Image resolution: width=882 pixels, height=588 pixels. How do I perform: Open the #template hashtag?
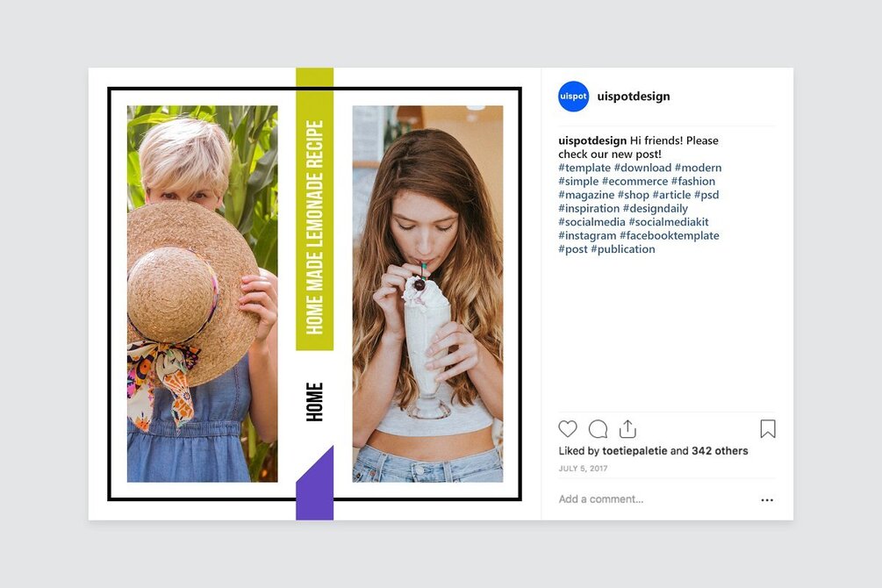coord(584,168)
